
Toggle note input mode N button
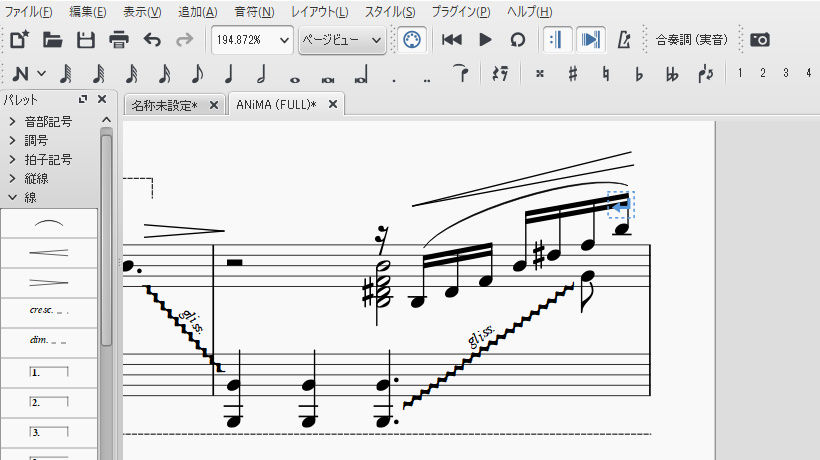click(x=20, y=74)
